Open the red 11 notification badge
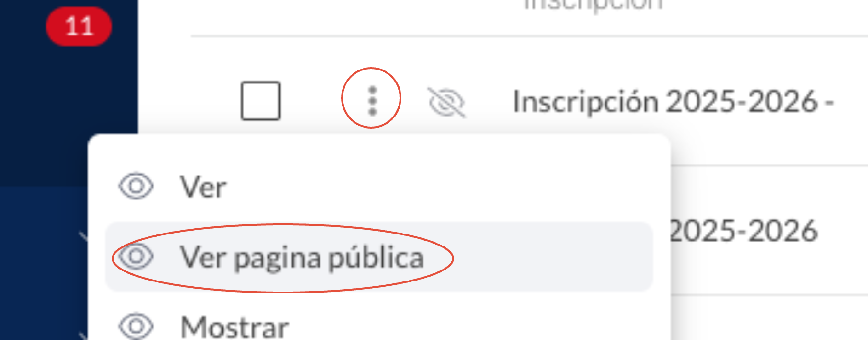Viewport: 868px width, 340px height. [x=79, y=26]
